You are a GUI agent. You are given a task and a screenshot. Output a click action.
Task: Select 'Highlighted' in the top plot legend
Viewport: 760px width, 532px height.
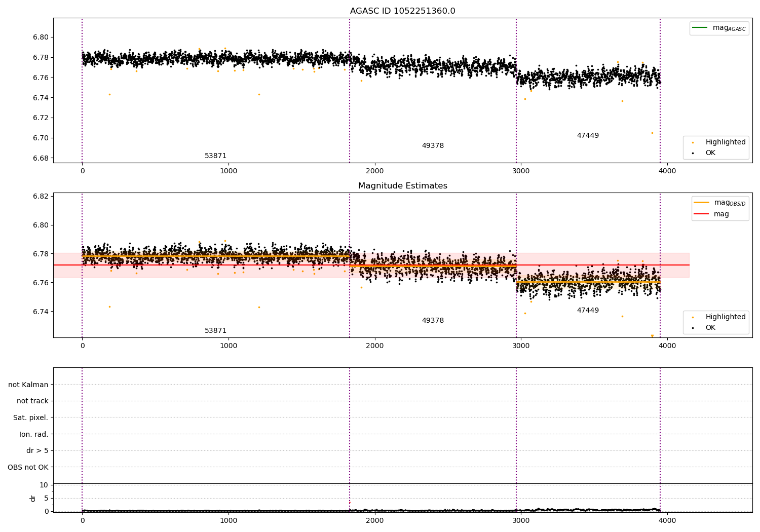tap(719, 142)
